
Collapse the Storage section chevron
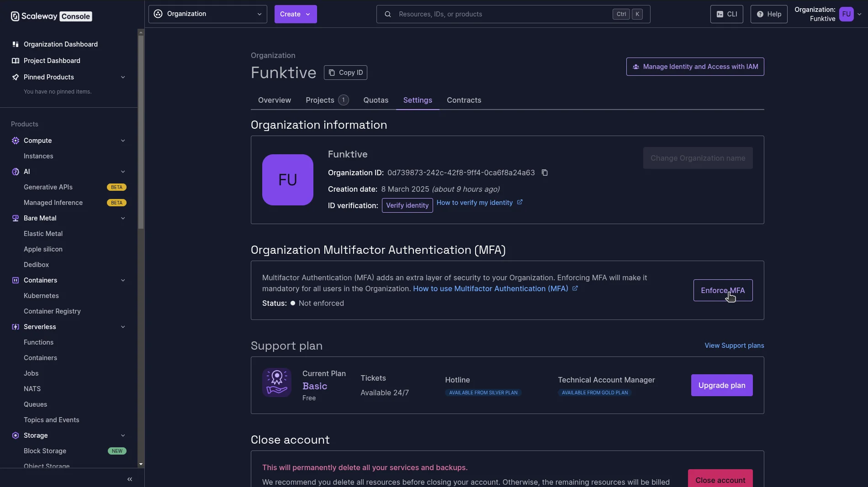tap(123, 435)
